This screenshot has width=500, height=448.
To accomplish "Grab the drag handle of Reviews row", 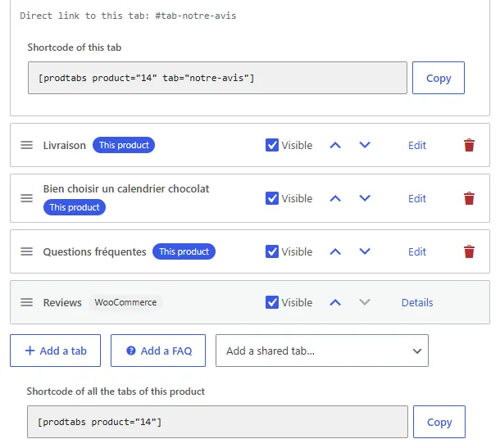I will coord(26,302).
